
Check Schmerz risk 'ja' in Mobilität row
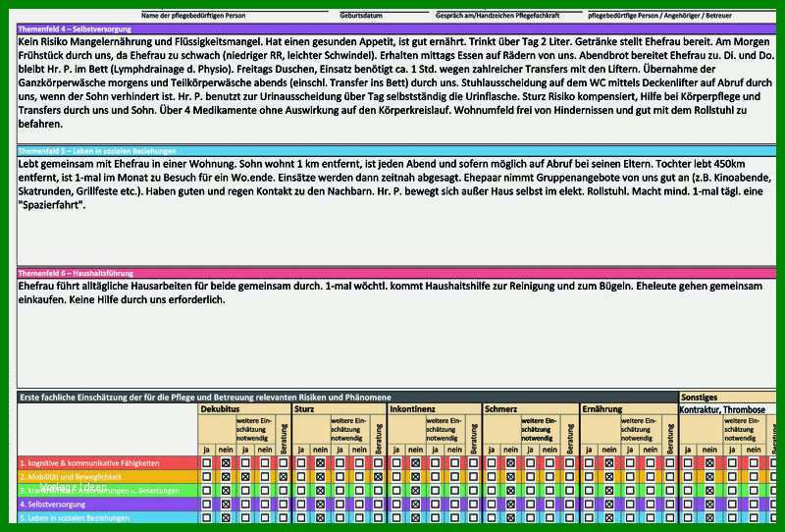492,477
